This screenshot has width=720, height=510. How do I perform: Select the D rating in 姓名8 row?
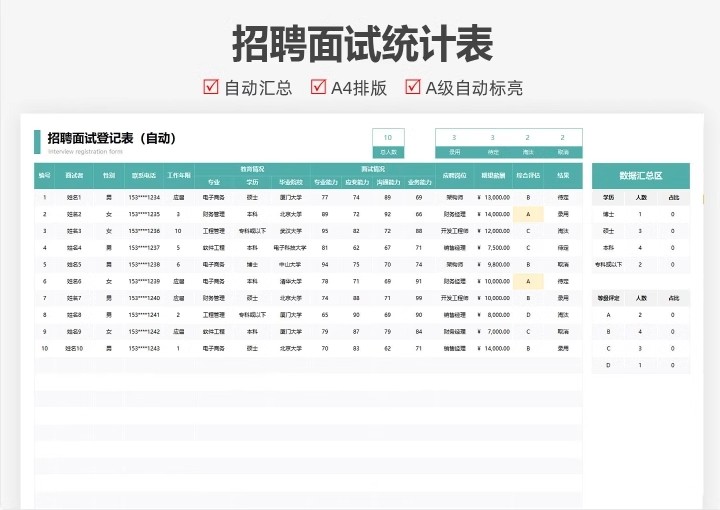coord(528,315)
